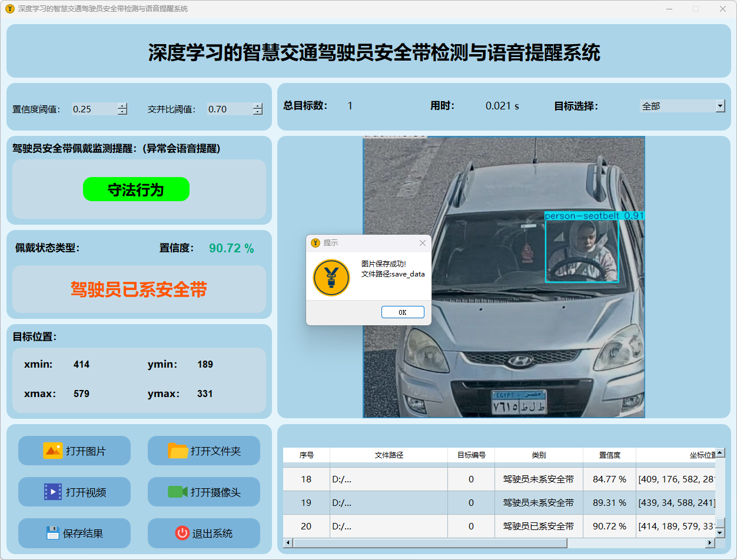The height and width of the screenshot is (560, 737).
Task: Click the red power icon to exit system
Action: (x=182, y=533)
